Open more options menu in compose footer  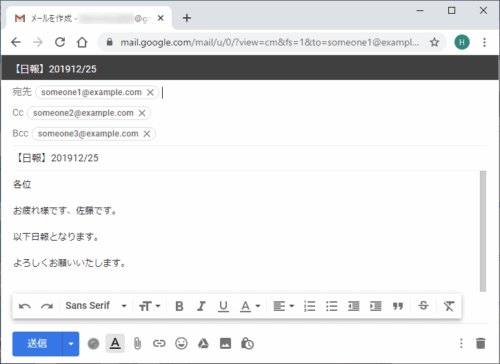[461, 343]
